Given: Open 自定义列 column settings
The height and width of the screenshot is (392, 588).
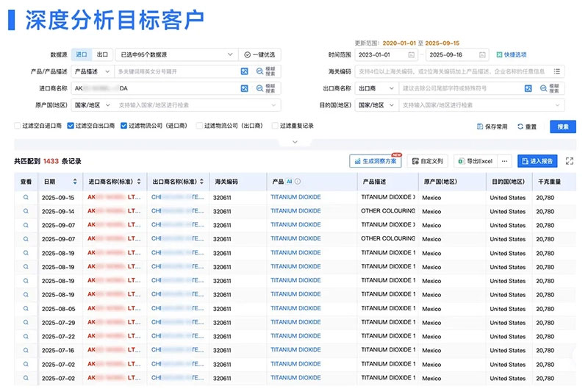Looking at the screenshot, I should [428, 161].
